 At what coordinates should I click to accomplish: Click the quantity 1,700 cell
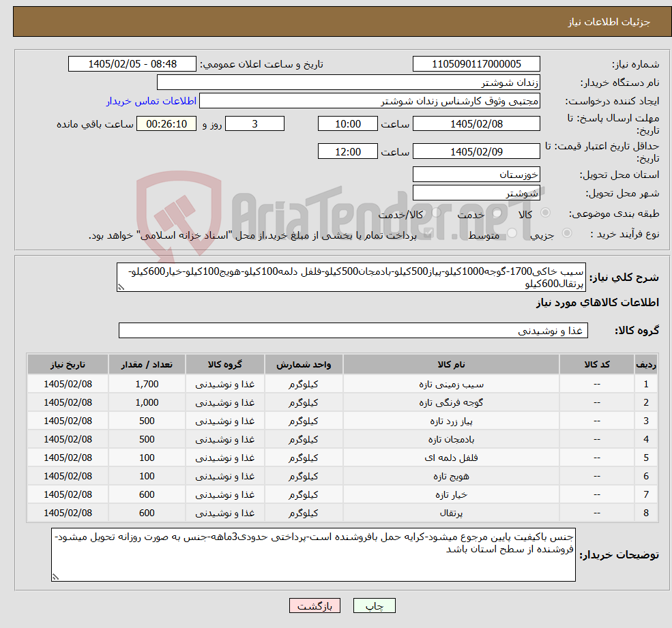[147, 385]
